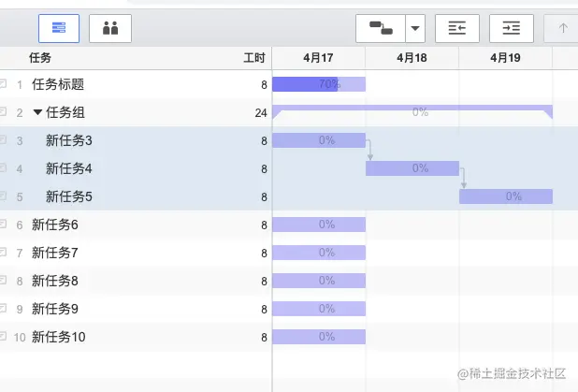
Task: Open the people resource view icon
Action: (110, 28)
